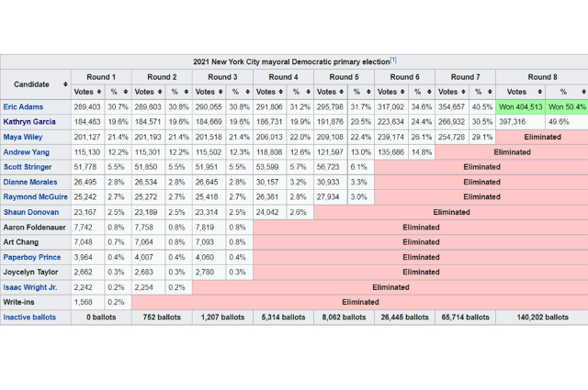
Task: Sort by Round 1 Votes arrow
Action: click(x=99, y=92)
